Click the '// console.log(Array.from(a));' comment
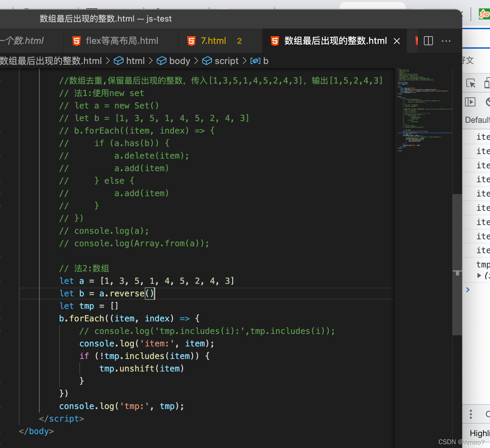Screen dimensions: 490x448 pos(134,243)
